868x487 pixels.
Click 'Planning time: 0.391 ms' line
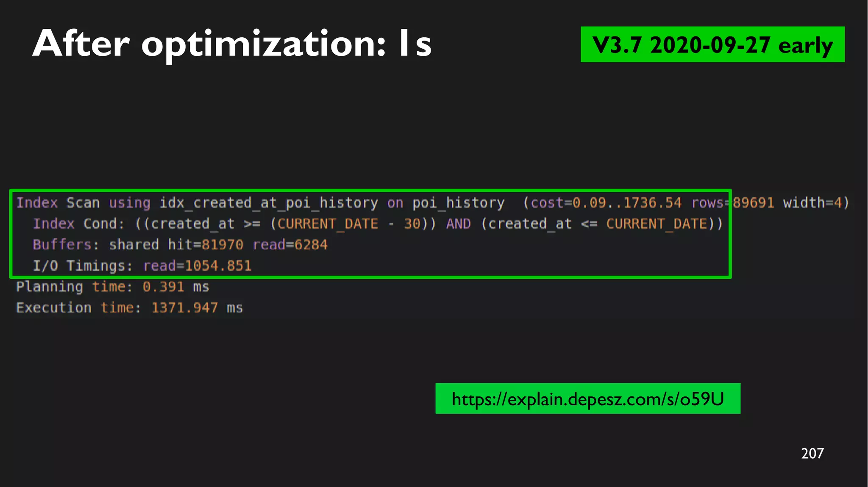coord(113,287)
